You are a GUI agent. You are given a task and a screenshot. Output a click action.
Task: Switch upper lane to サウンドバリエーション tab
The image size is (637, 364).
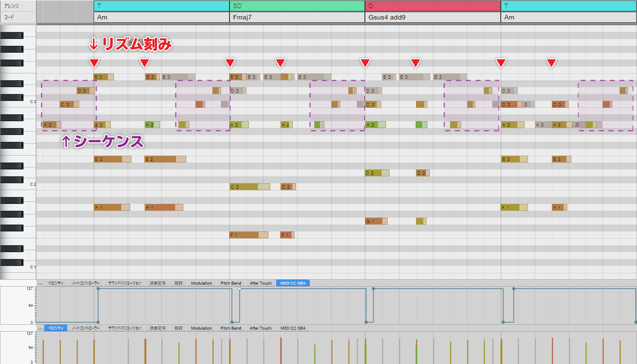124,283
